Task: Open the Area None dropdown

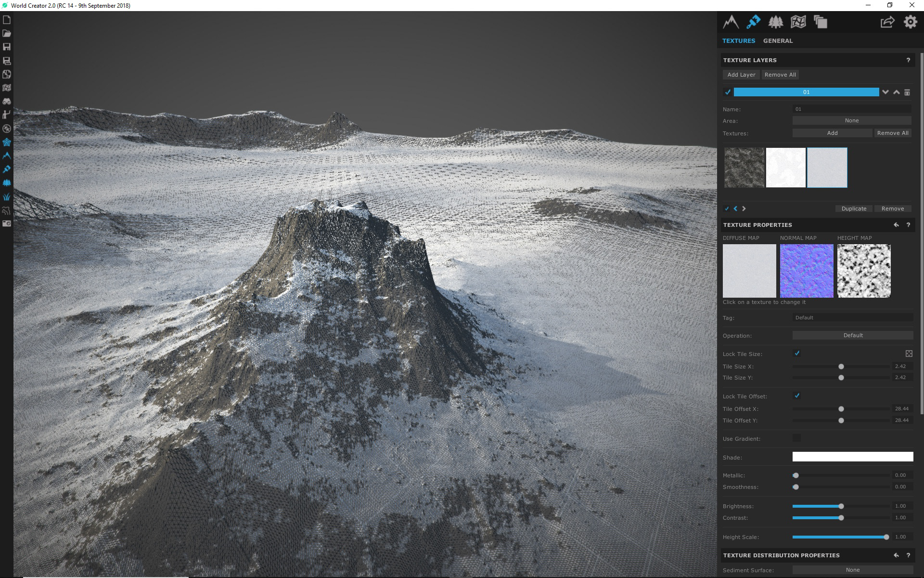Action: click(851, 120)
